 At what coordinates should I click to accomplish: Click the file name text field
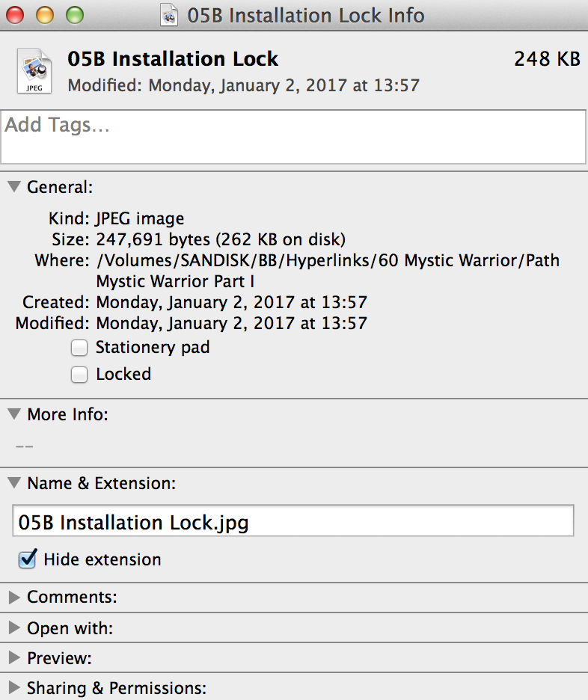(293, 521)
